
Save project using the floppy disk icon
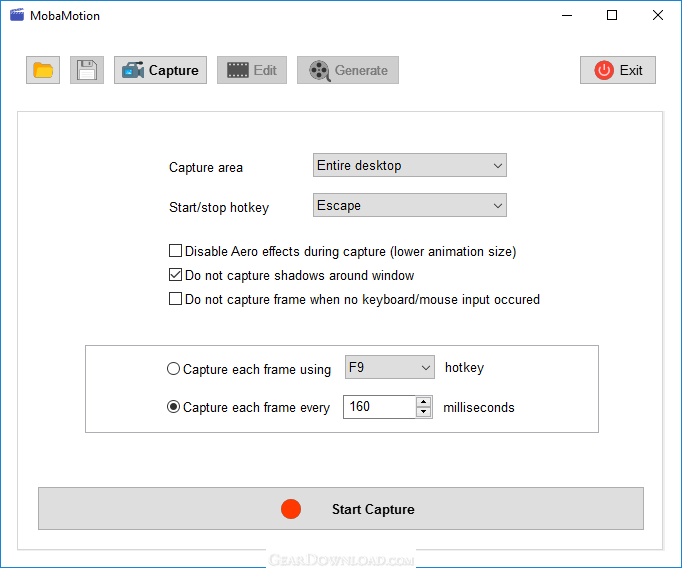[x=87, y=70]
